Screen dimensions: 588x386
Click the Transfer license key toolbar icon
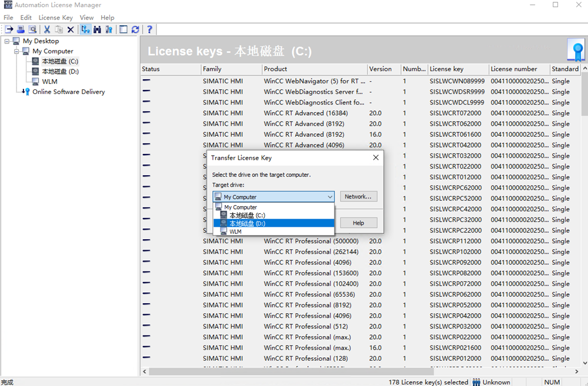pyautogui.click(x=9, y=29)
